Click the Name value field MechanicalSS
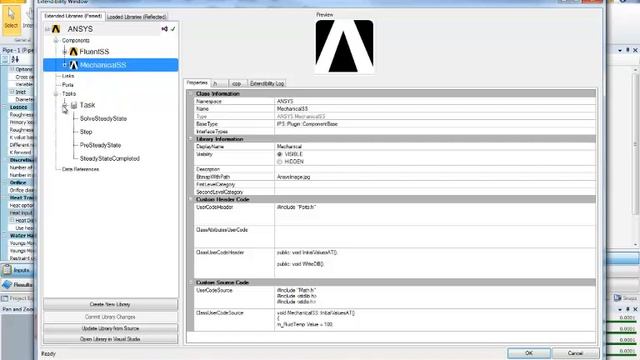 (x=435, y=109)
